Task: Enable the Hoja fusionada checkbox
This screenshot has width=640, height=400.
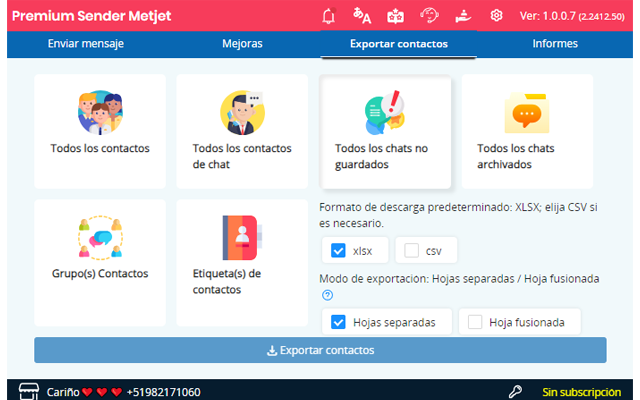Action: pos(475,322)
